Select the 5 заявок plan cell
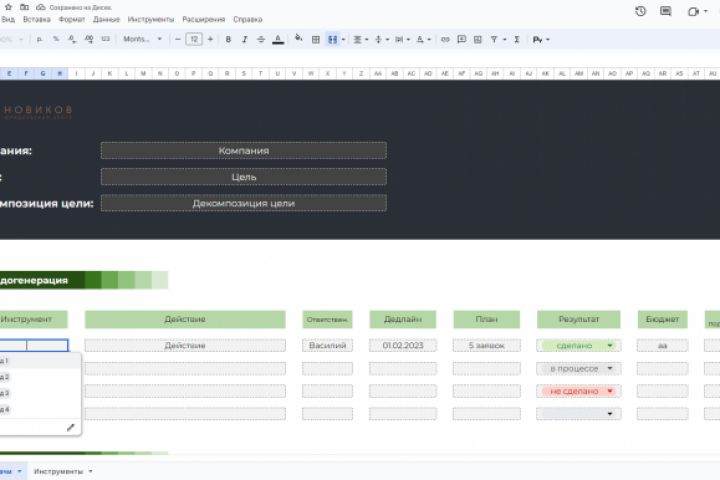 pyautogui.click(x=486, y=345)
